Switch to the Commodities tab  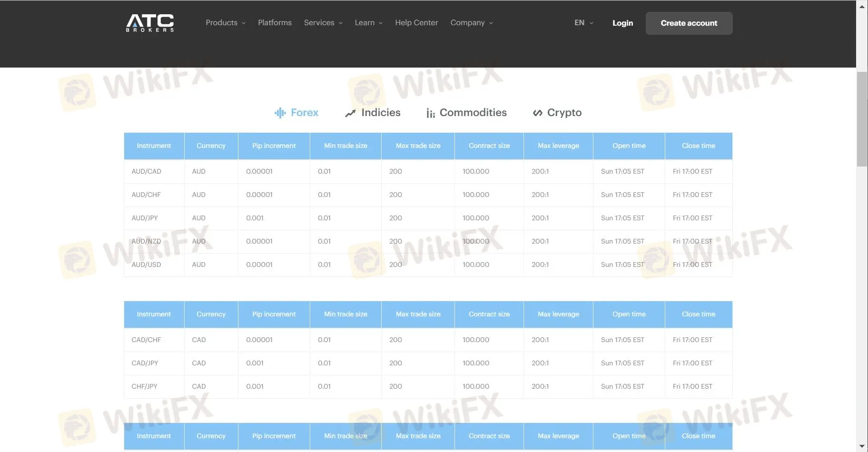pyautogui.click(x=473, y=113)
